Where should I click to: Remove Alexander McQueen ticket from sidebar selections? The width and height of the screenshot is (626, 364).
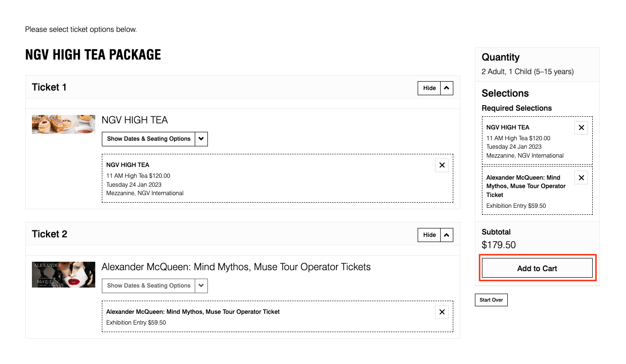pos(581,178)
